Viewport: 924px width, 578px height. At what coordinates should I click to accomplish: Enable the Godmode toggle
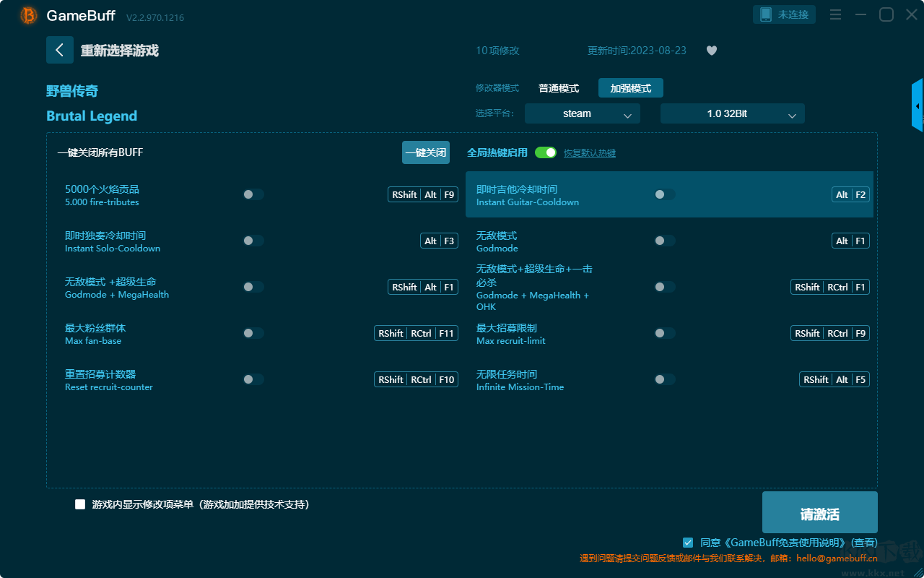click(664, 241)
